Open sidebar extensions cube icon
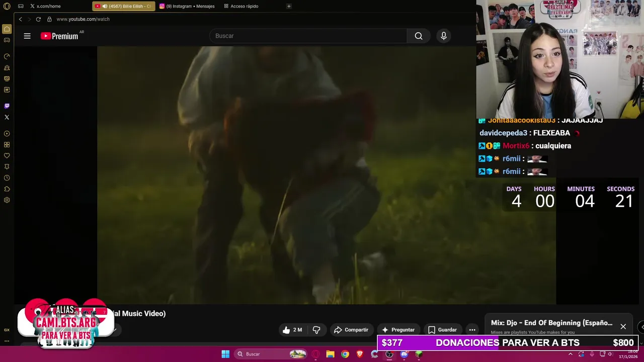 point(7,189)
